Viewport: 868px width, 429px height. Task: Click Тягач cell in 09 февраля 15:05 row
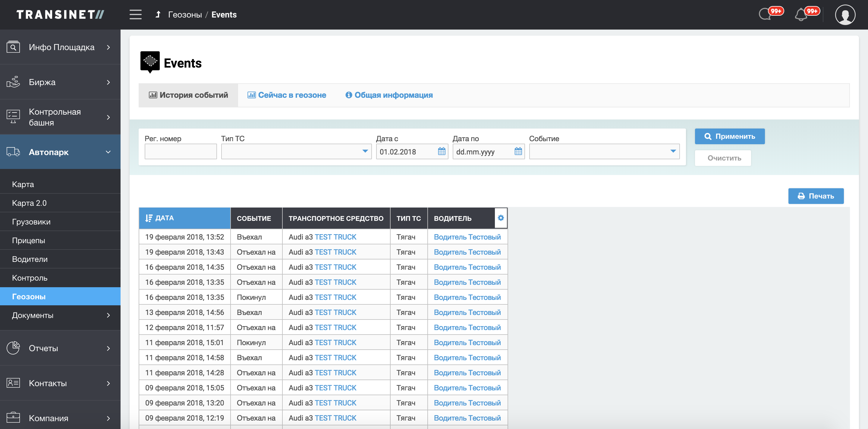tap(409, 388)
